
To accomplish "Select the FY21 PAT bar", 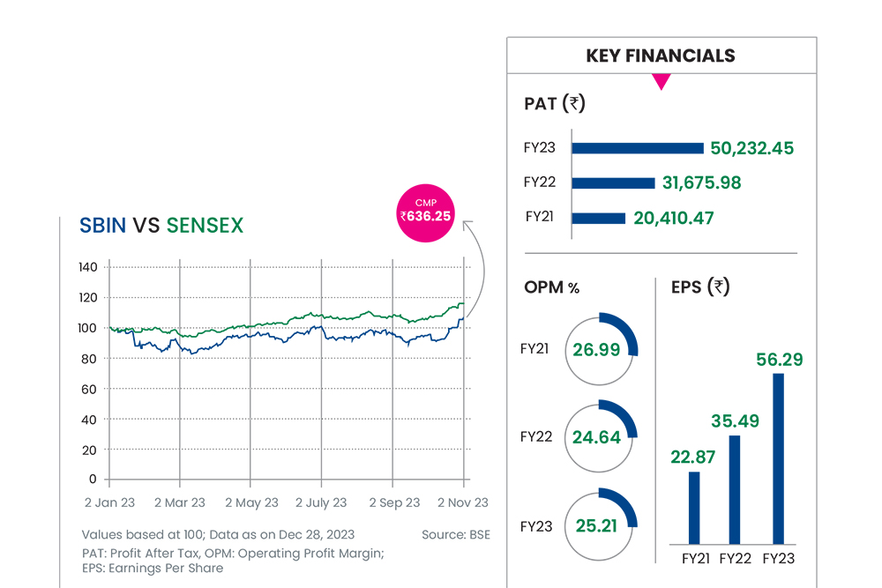I will click(x=599, y=218).
